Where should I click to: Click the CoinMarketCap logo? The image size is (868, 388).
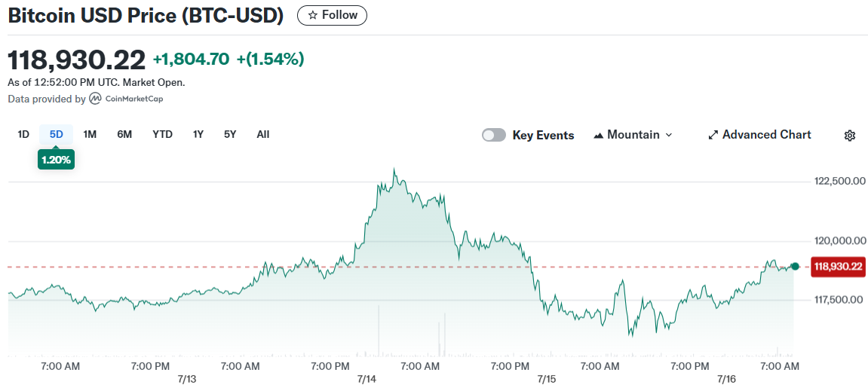point(126,99)
